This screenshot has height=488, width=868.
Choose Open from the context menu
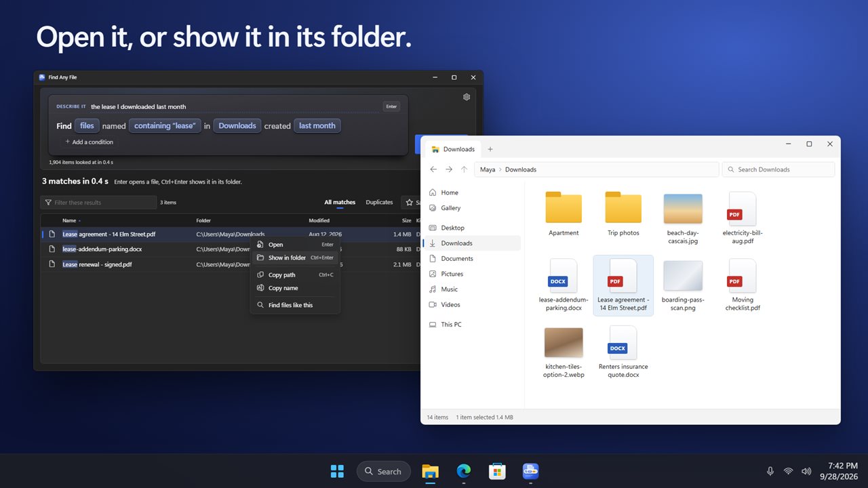(x=295, y=245)
